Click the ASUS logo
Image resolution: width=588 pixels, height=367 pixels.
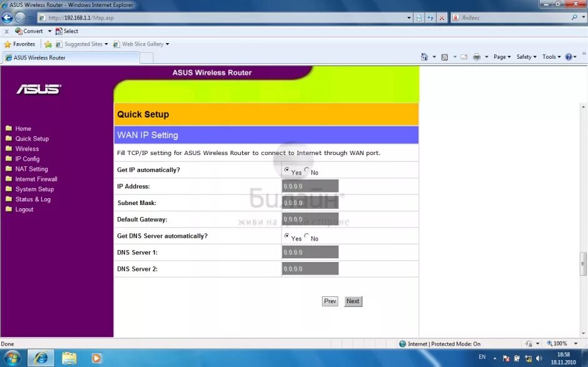point(39,89)
